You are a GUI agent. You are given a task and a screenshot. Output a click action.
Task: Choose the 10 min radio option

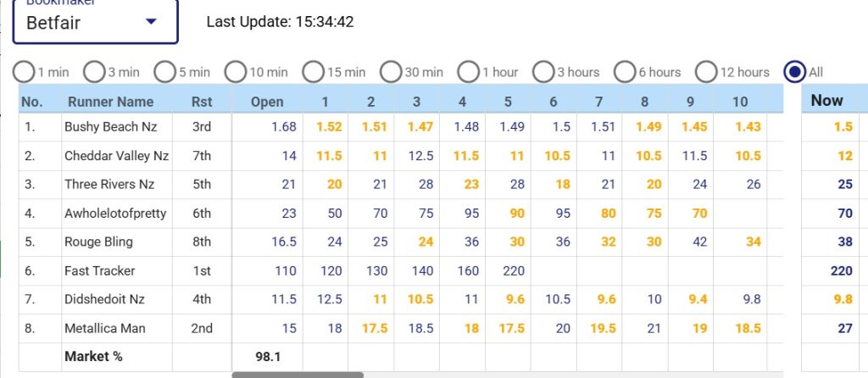pyautogui.click(x=236, y=72)
